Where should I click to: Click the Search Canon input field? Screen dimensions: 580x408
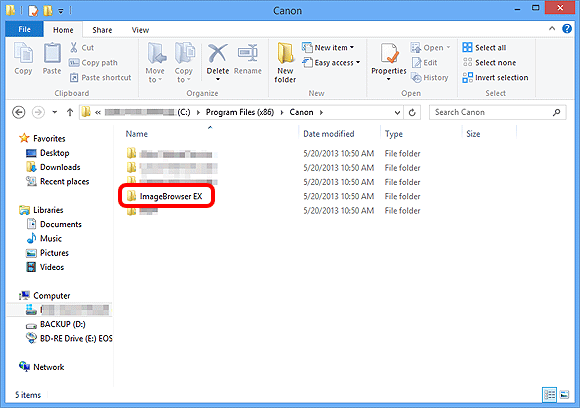point(492,112)
